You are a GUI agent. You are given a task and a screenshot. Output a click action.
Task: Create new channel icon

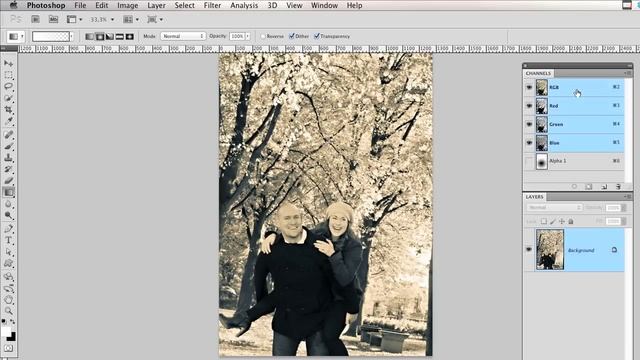604,187
